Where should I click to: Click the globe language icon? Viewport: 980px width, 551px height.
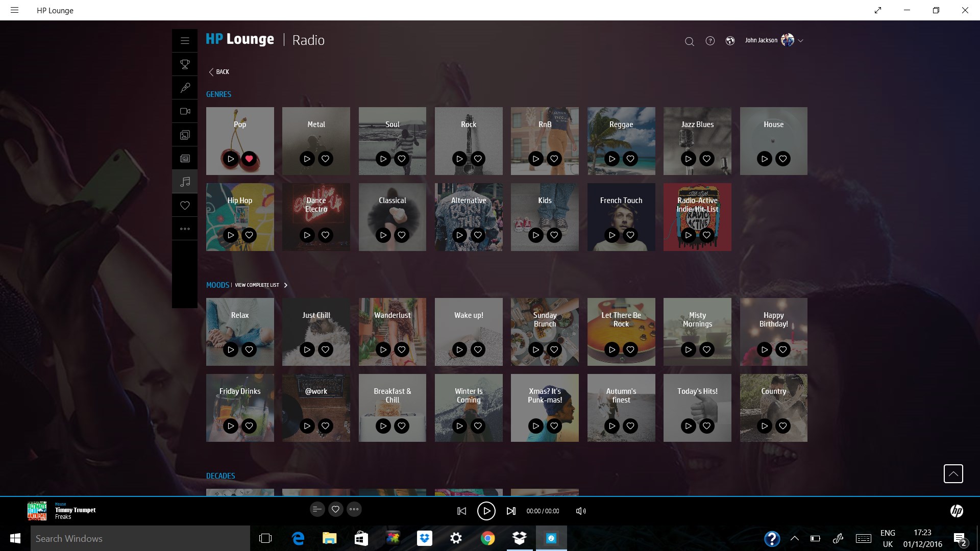click(x=730, y=41)
